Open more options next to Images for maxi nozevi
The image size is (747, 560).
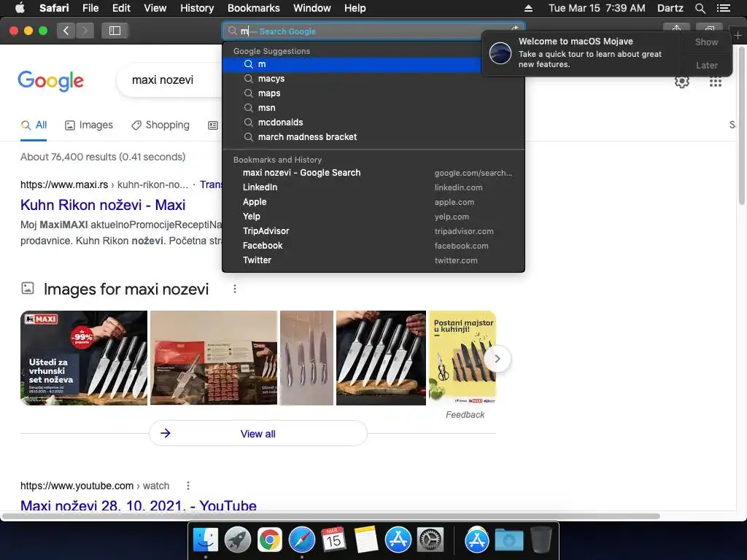coord(235,289)
